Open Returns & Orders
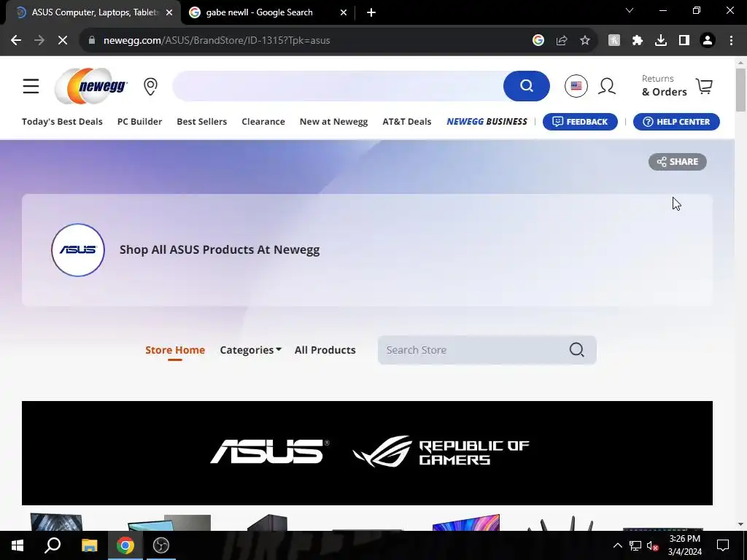Screen dimensions: 747x560 pos(664,86)
